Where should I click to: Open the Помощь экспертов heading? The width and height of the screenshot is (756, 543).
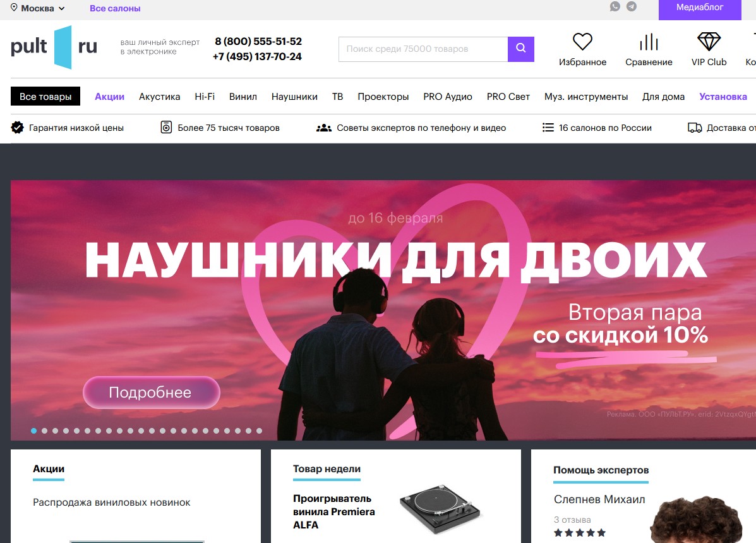(x=601, y=470)
